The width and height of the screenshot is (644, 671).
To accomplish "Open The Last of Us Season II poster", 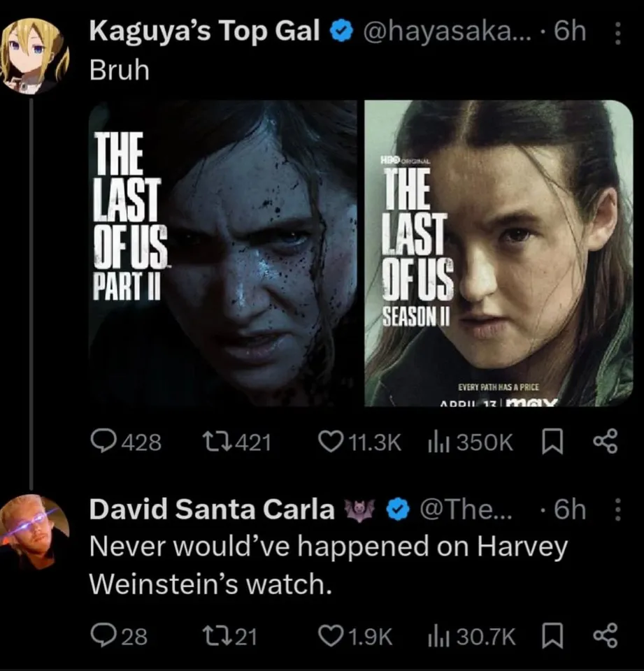I will (499, 253).
